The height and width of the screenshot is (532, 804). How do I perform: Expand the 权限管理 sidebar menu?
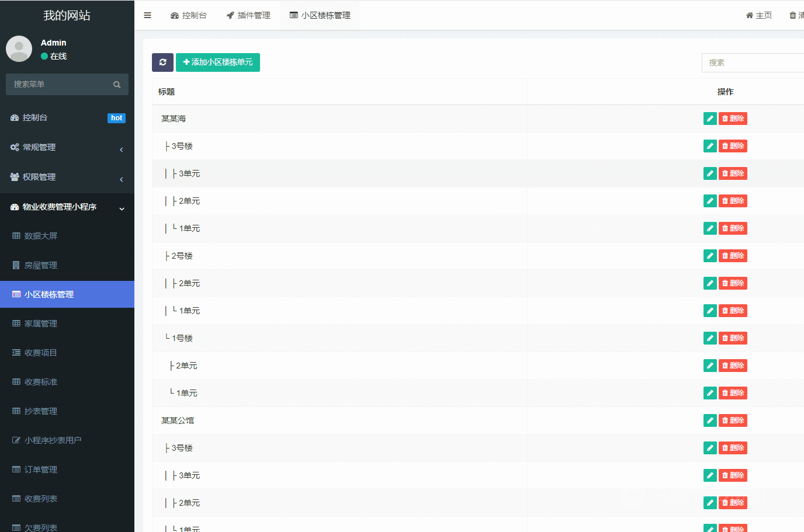tap(67, 178)
